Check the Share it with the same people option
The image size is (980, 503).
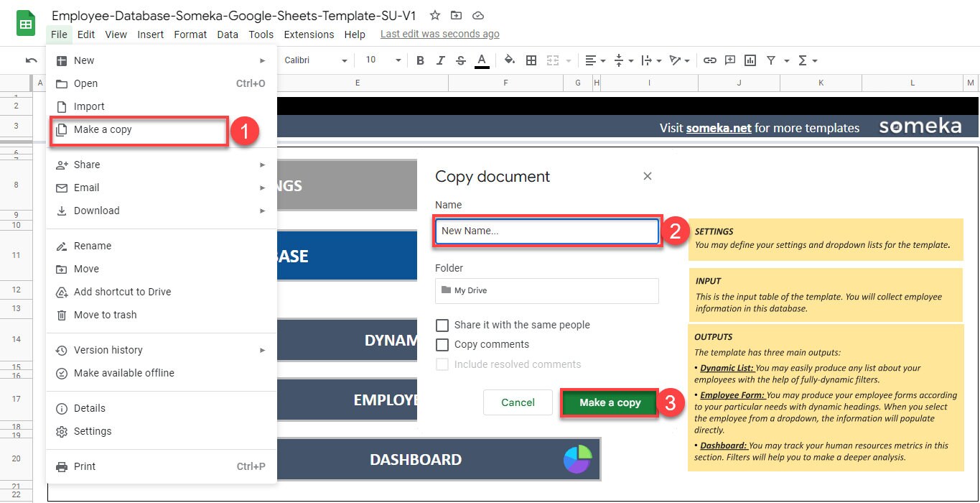[x=442, y=325]
